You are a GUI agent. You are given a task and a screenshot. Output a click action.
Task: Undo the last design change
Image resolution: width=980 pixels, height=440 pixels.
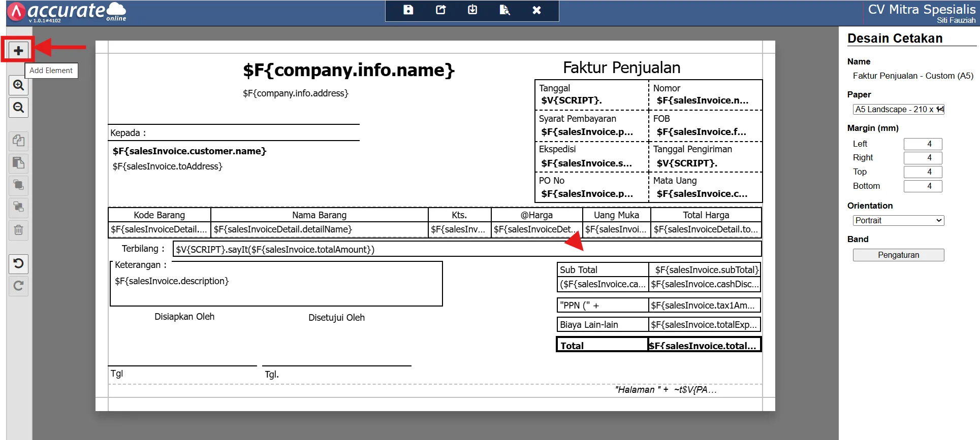(x=18, y=263)
